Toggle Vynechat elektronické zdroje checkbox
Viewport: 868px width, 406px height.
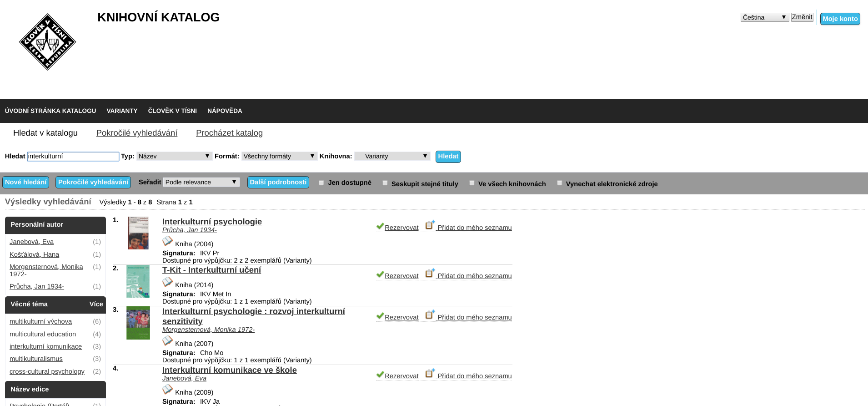pos(560,183)
